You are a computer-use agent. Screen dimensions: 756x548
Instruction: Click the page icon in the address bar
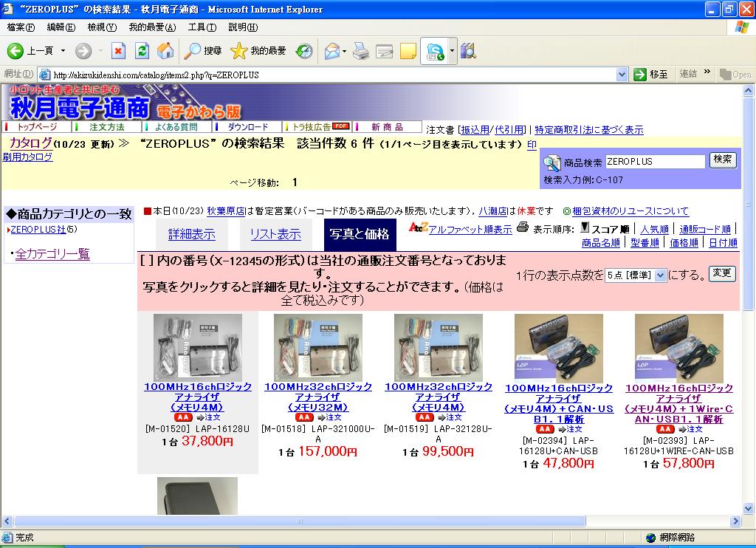pyautogui.click(x=45, y=75)
